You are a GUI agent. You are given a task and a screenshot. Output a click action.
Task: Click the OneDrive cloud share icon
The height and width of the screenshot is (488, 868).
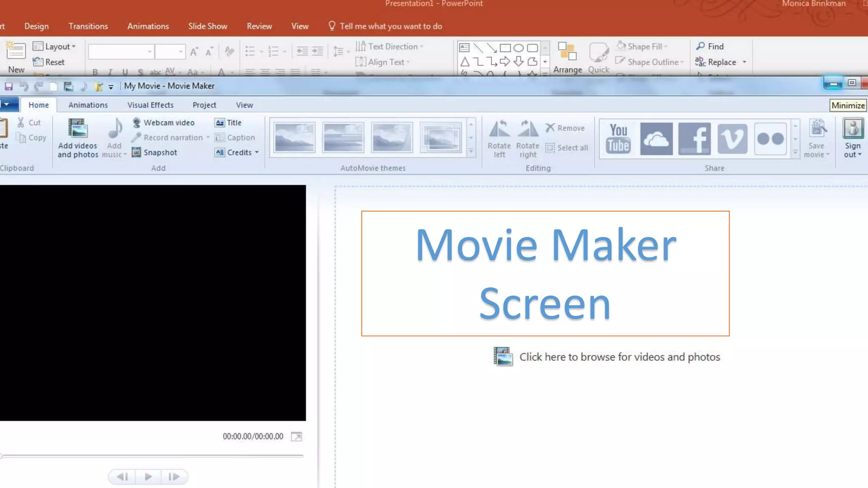(656, 139)
